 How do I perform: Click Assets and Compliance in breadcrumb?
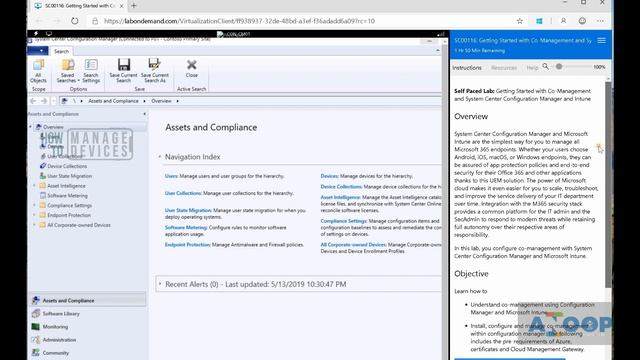pyautogui.click(x=113, y=101)
